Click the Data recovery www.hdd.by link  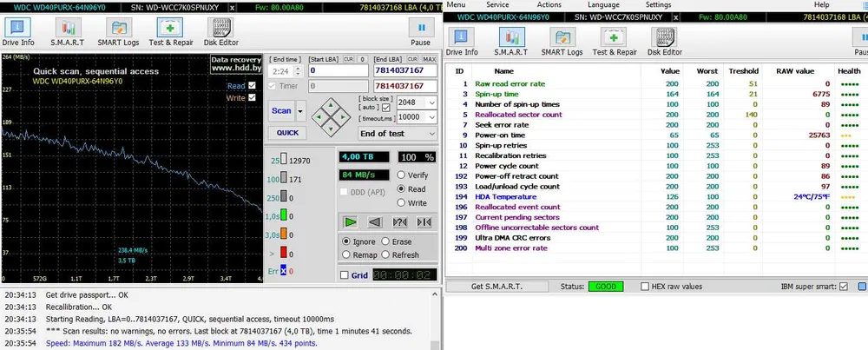236,64
